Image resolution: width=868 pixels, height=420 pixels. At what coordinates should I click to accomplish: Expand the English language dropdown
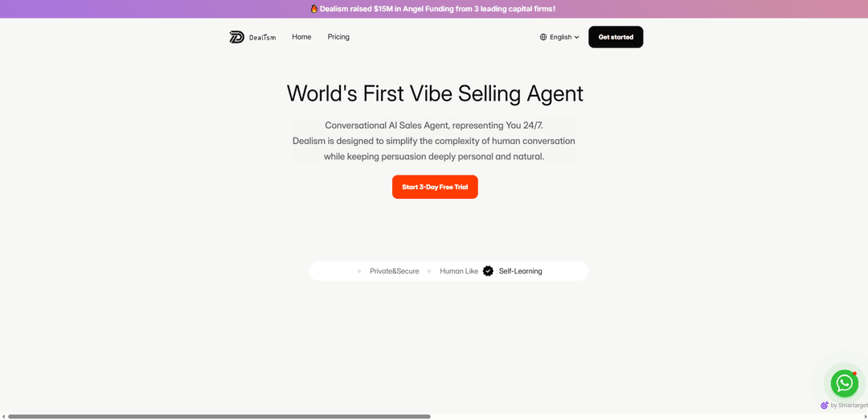click(x=560, y=37)
